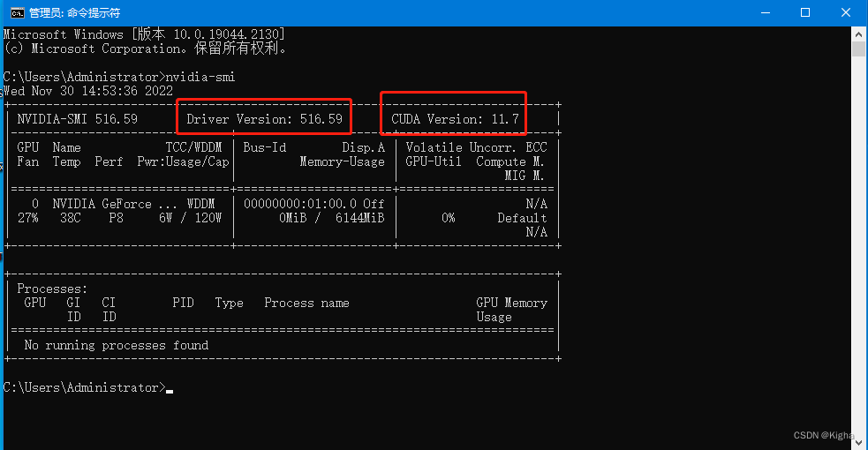
Task: Click the scrollbar down arrow
Action: pyautogui.click(x=858, y=442)
